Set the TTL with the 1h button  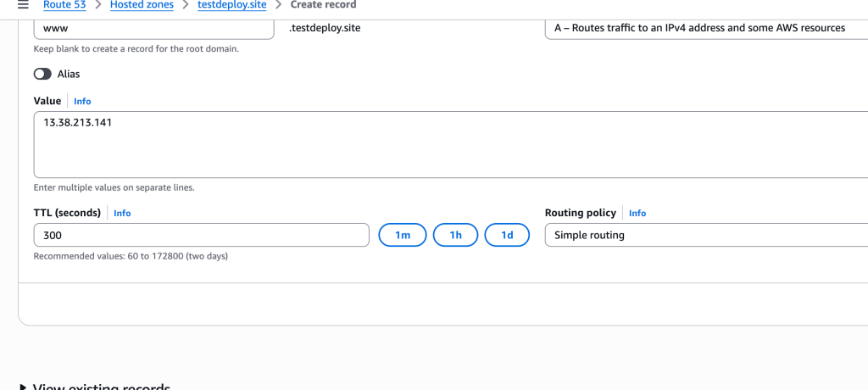(x=455, y=235)
